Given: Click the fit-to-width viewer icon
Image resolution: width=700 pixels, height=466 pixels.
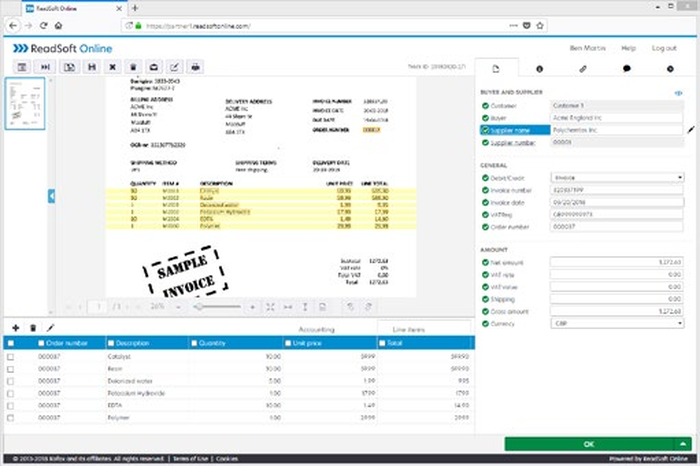Looking at the screenshot, I should point(288,307).
